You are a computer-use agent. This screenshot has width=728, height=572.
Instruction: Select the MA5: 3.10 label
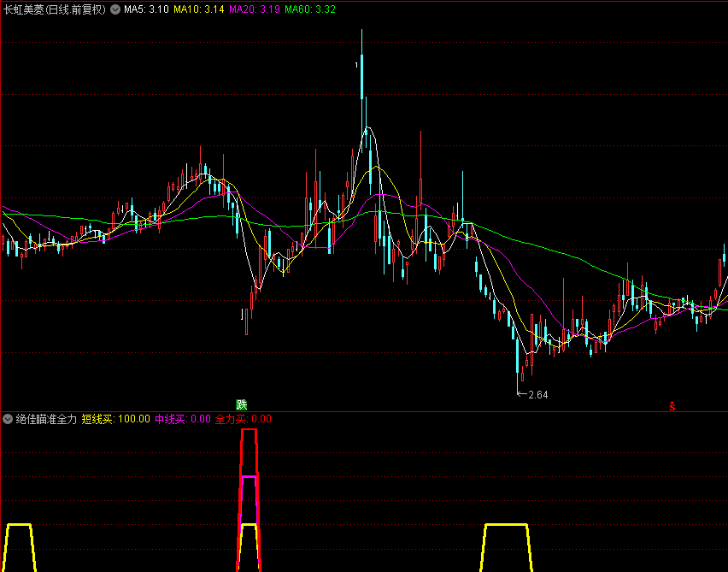146,9
